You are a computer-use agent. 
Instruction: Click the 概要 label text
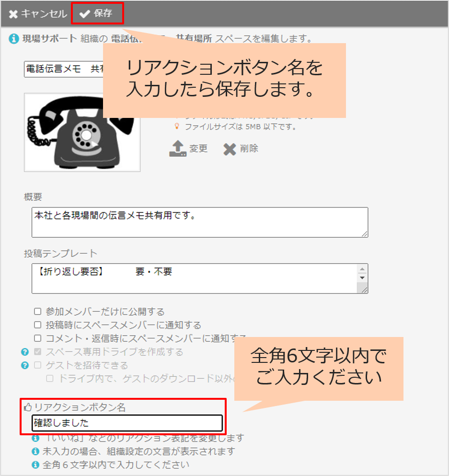coord(33,197)
